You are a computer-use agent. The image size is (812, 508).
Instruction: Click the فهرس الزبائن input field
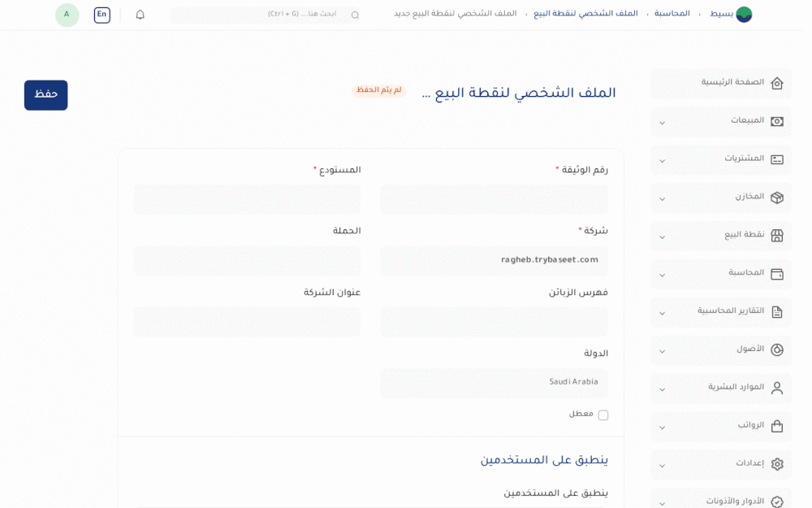pyautogui.click(x=494, y=322)
